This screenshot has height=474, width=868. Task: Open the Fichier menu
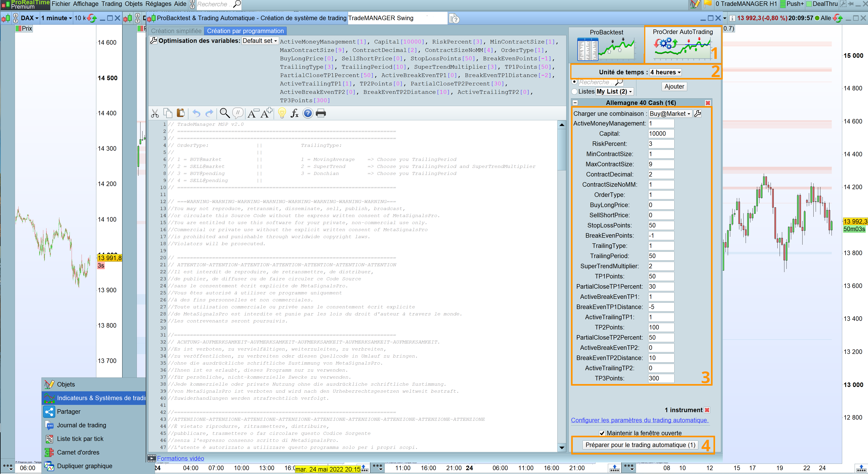(61, 4)
